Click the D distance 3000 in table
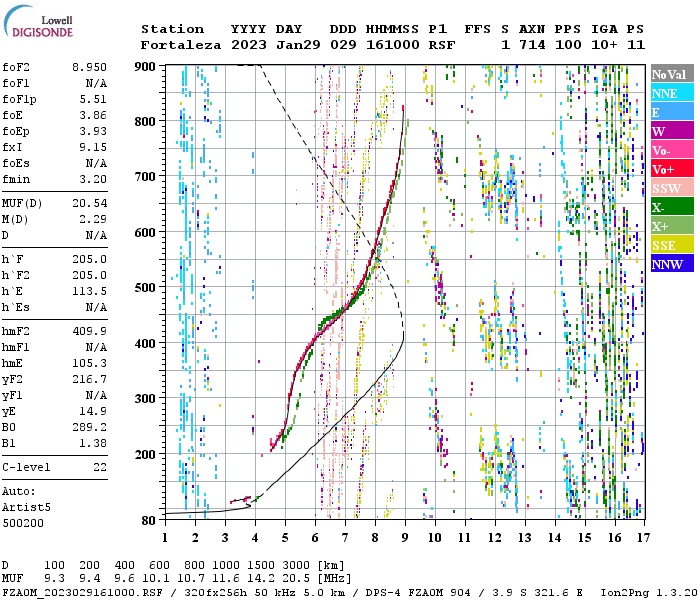 [296, 565]
